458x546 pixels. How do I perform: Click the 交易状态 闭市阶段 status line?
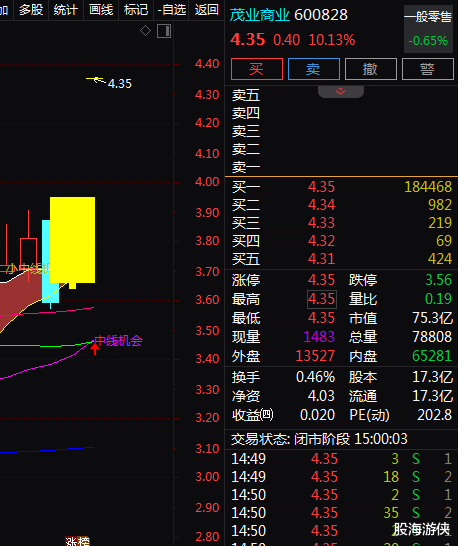[319, 439]
